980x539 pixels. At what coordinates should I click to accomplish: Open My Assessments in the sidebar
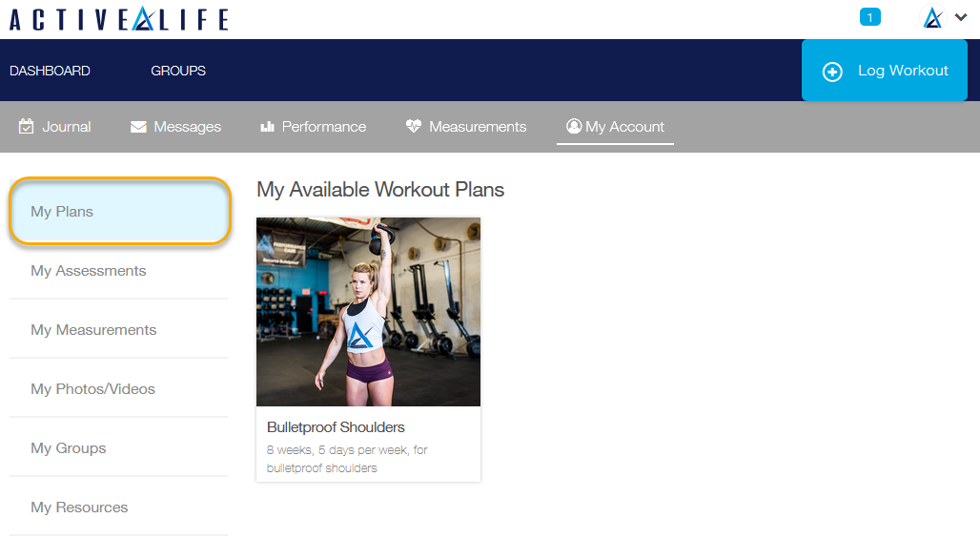[119, 271]
